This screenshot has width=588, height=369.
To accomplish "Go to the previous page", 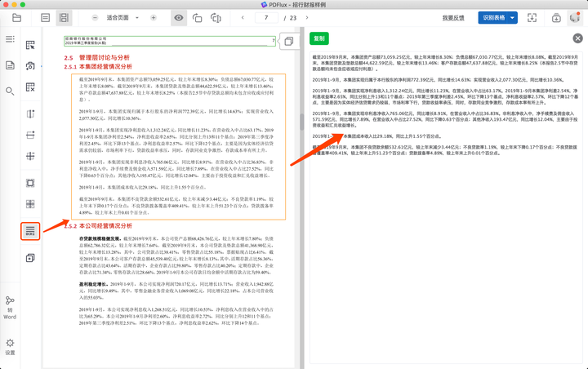I will pos(243,18).
